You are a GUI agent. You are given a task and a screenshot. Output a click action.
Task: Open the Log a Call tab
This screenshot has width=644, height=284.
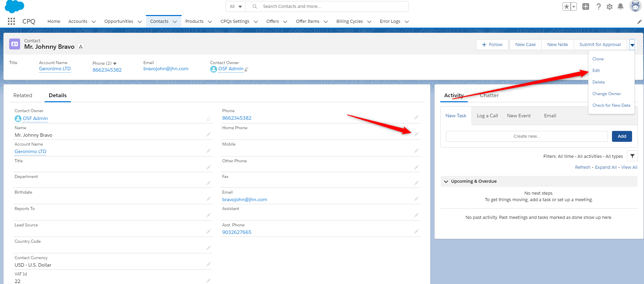pyautogui.click(x=487, y=116)
